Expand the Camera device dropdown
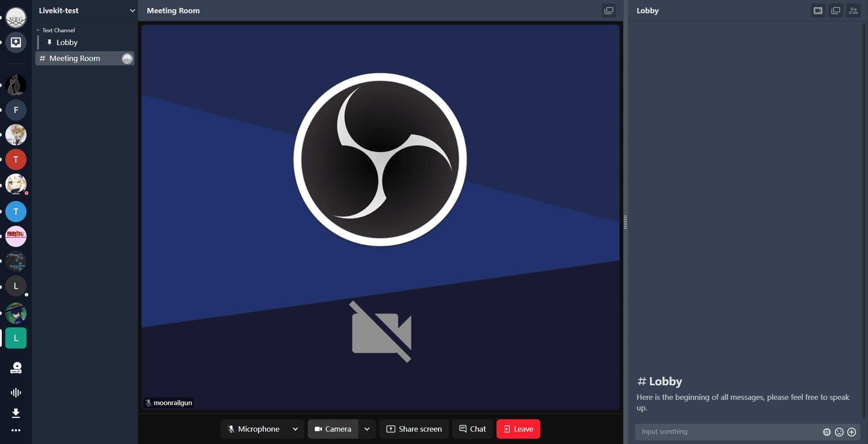 pyautogui.click(x=367, y=429)
